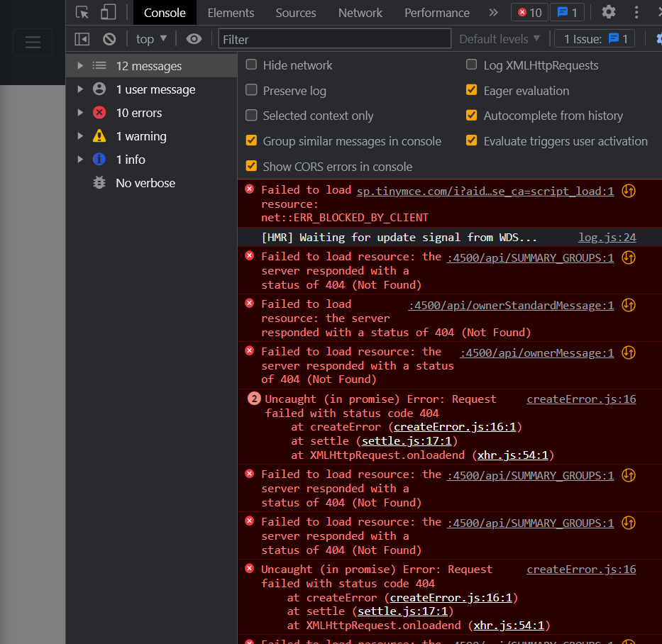The image size is (662, 644).
Task: Open the top context dropdown
Action: point(151,39)
